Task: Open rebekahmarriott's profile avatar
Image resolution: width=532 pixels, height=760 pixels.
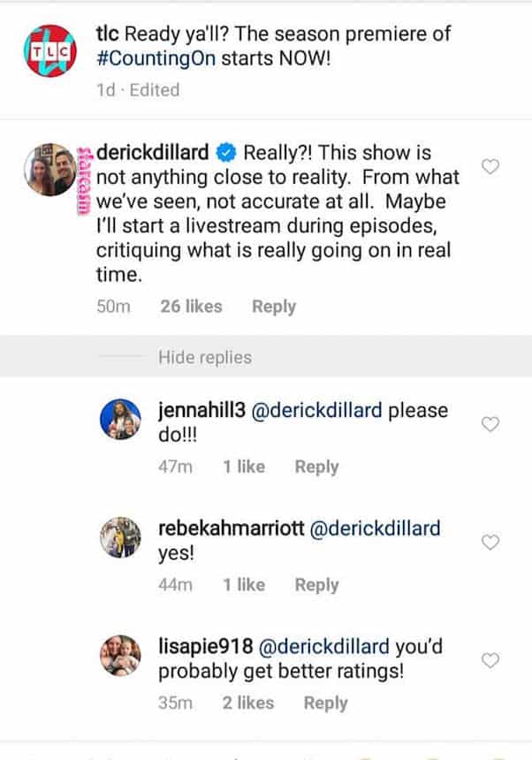Action: click(125, 537)
